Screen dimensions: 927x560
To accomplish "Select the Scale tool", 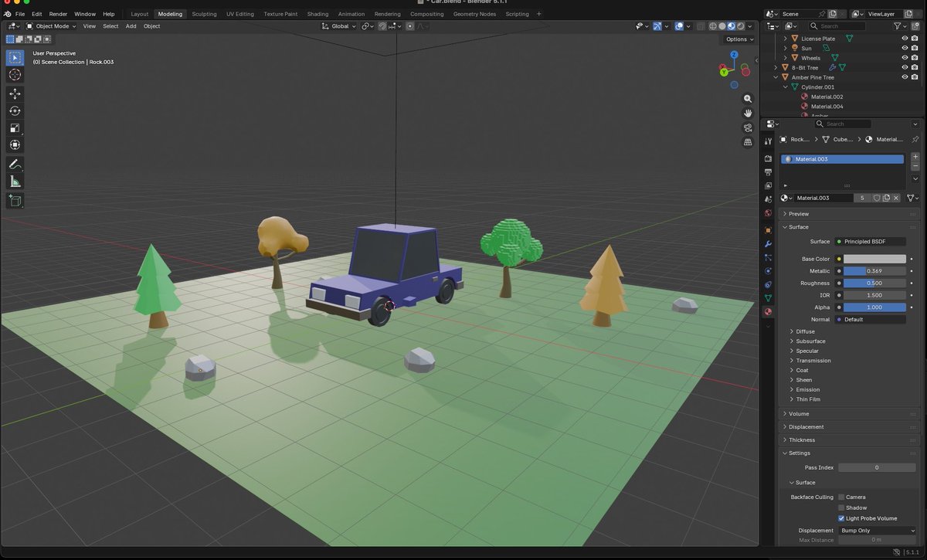I will pos(15,127).
